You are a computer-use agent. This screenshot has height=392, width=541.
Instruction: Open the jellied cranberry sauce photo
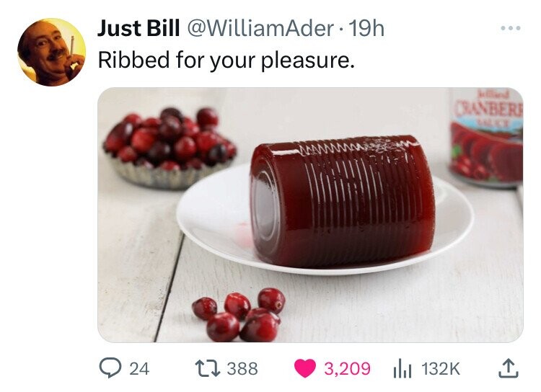[x=310, y=215]
